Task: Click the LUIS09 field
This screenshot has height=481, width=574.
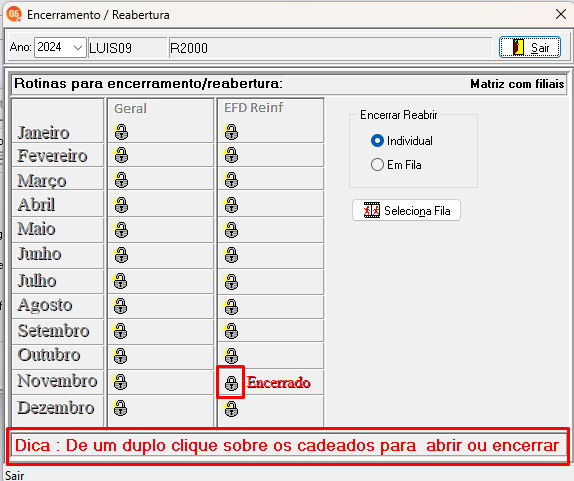Action: point(127,48)
